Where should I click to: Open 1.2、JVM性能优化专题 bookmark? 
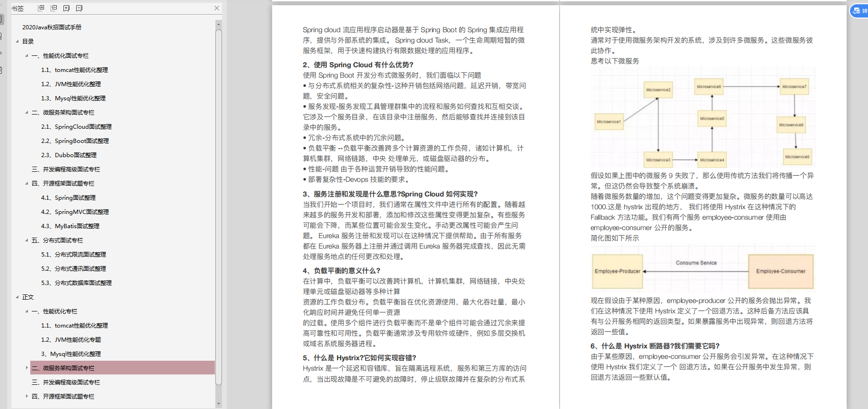(71, 339)
